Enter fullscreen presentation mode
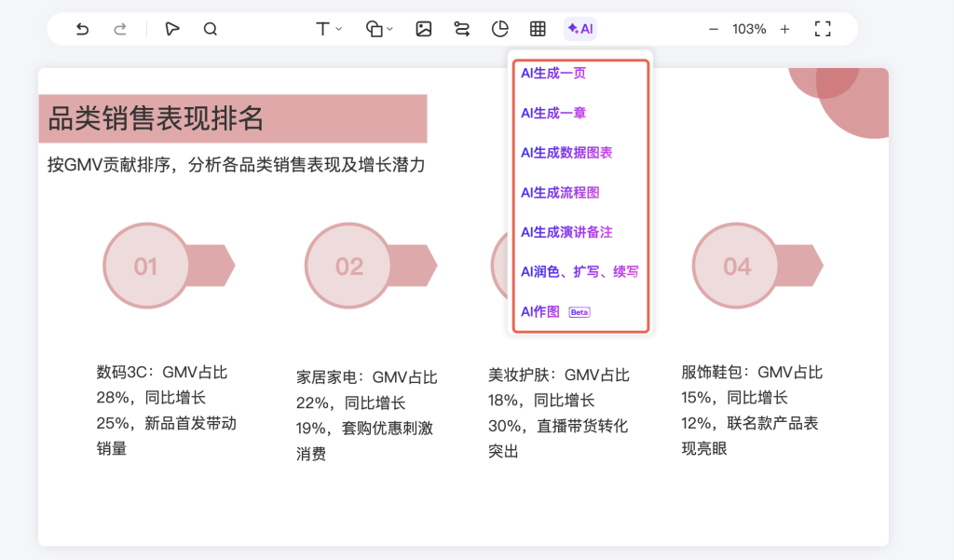Viewport: 954px width, 560px height. click(x=823, y=29)
